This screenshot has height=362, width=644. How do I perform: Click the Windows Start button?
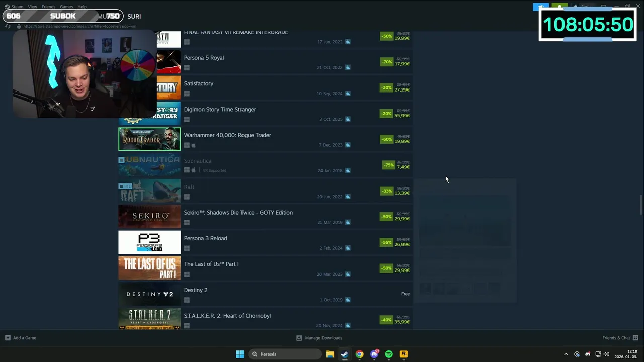(x=240, y=354)
